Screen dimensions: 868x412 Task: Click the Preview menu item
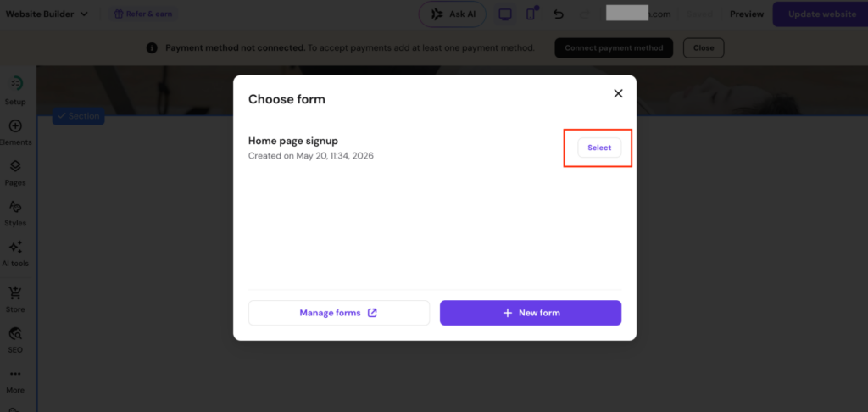747,14
